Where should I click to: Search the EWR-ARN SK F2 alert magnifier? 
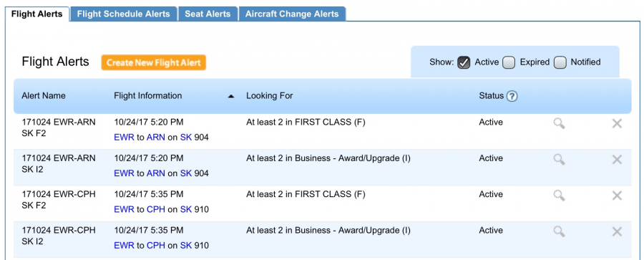[x=559, y=123]
